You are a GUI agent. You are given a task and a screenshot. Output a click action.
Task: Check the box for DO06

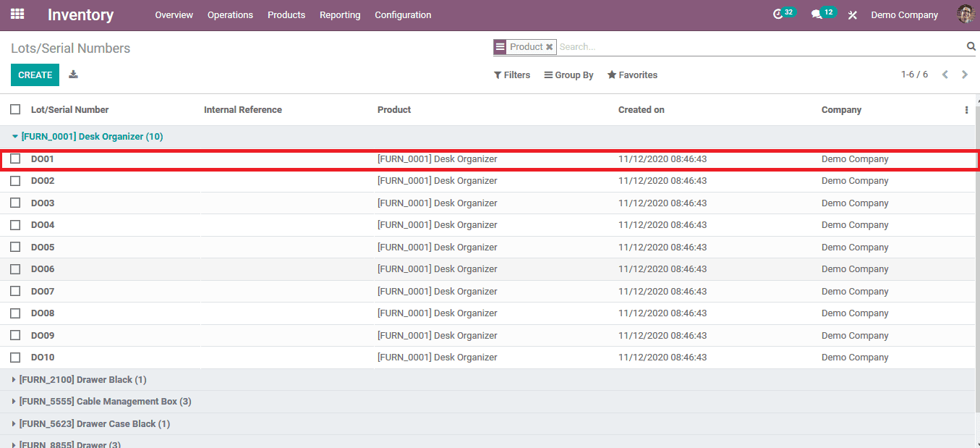(x=15, y=269)
